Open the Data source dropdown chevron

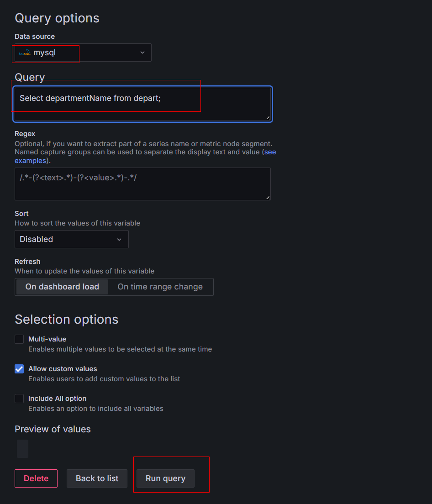click(142, 52)
